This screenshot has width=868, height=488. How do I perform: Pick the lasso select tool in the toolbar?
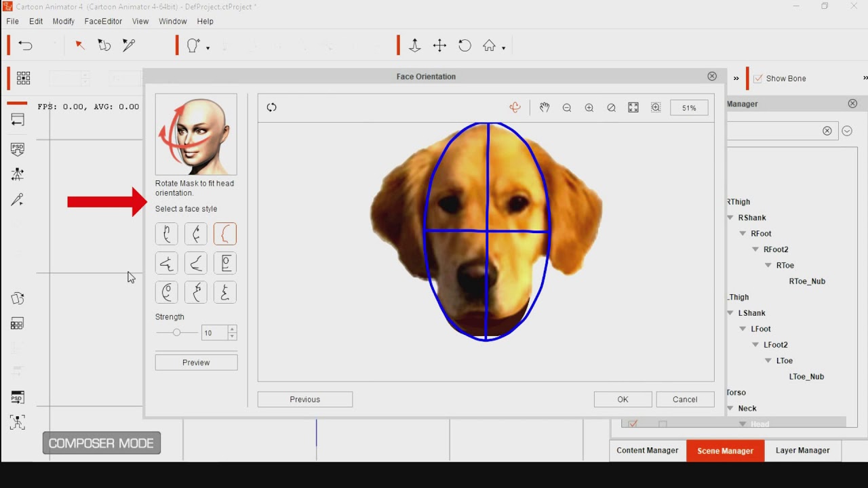(x=104, y=45)
